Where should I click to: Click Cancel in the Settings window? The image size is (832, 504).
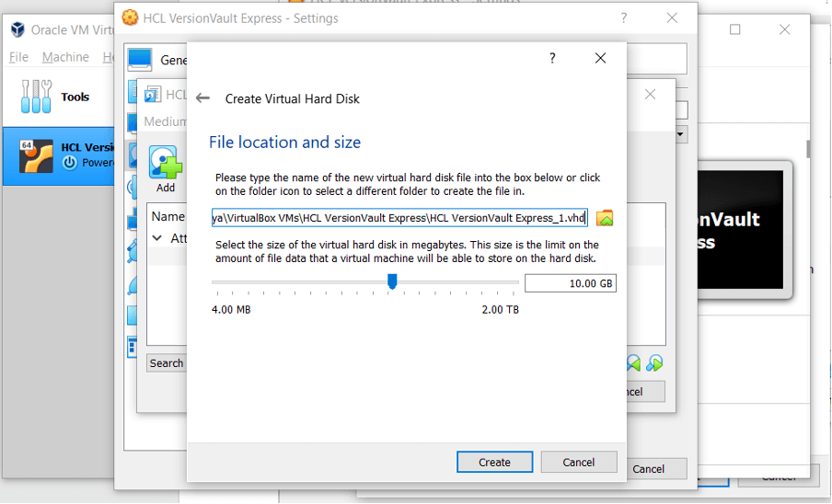(648, 469)
